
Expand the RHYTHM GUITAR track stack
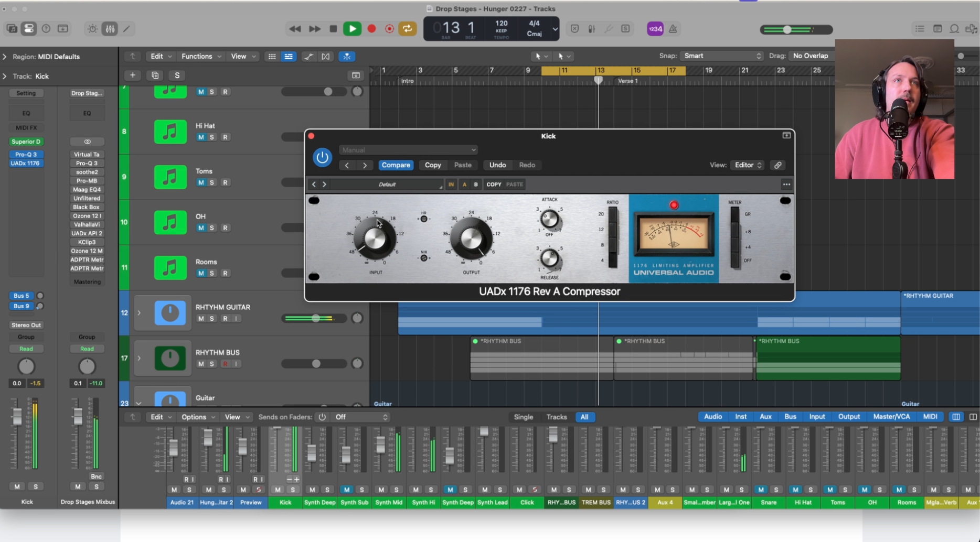click(x=139, y=313)
